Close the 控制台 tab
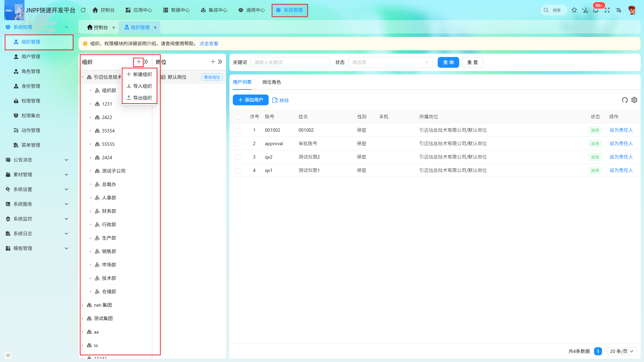This screenshot has height=362, width=644. (x=114, y=27)
